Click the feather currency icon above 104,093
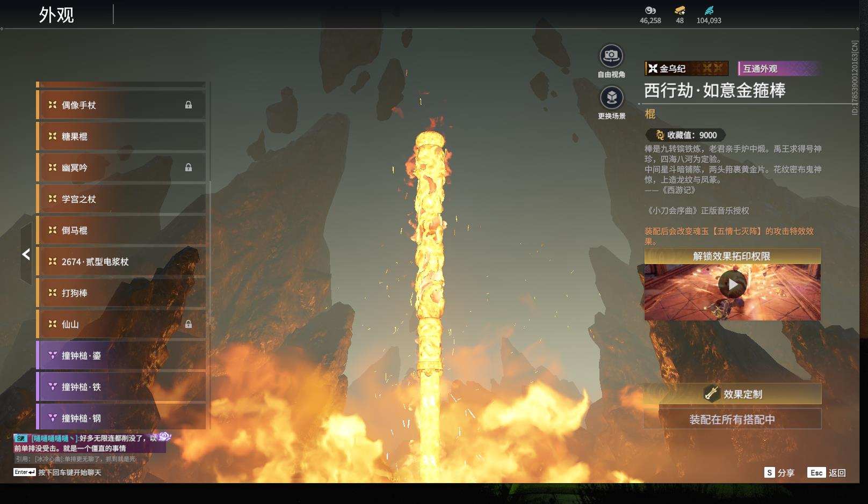This screenshot has height=504, width=868. [x=709, y=10]
